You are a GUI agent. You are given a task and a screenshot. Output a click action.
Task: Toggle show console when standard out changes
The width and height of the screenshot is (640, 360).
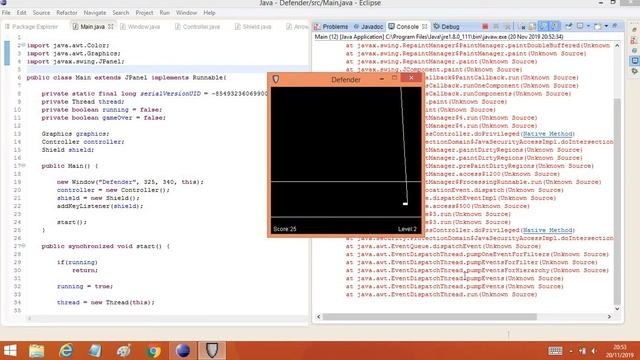pyautogui.click(x=543, y=27)
